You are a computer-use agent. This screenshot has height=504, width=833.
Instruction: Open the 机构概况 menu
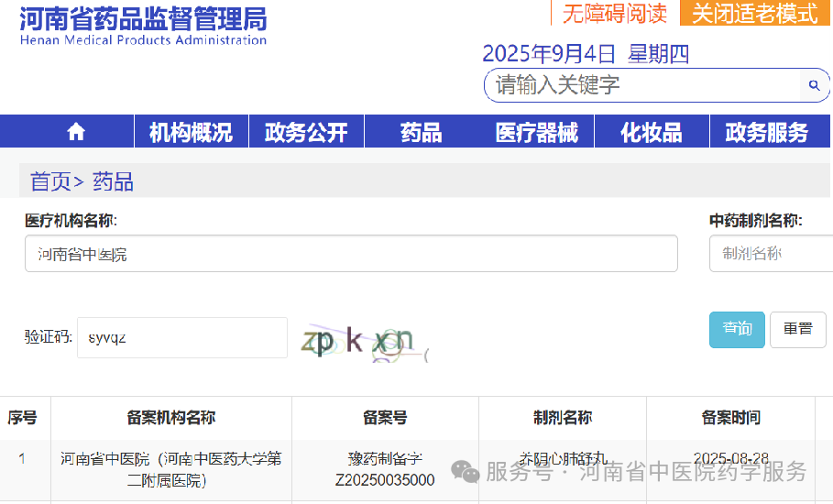191,132
